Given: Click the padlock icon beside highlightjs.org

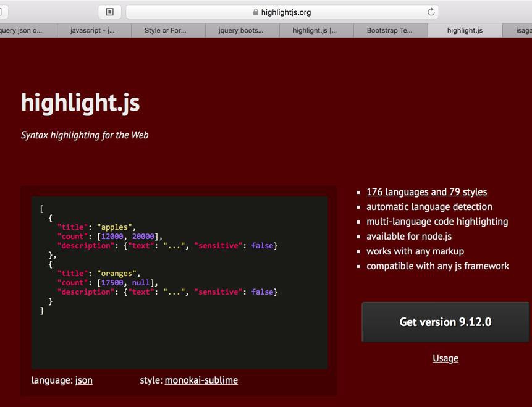Looking at the screenshot, I should (255, 12).
